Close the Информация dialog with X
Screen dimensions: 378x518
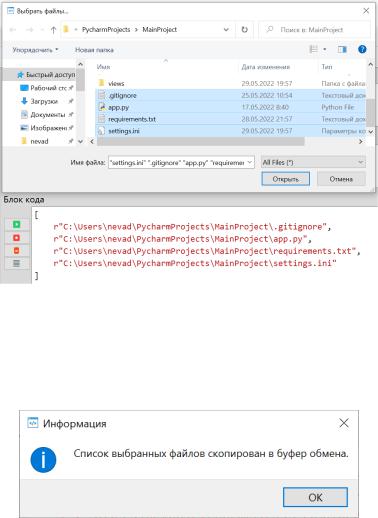click(344, 423)
